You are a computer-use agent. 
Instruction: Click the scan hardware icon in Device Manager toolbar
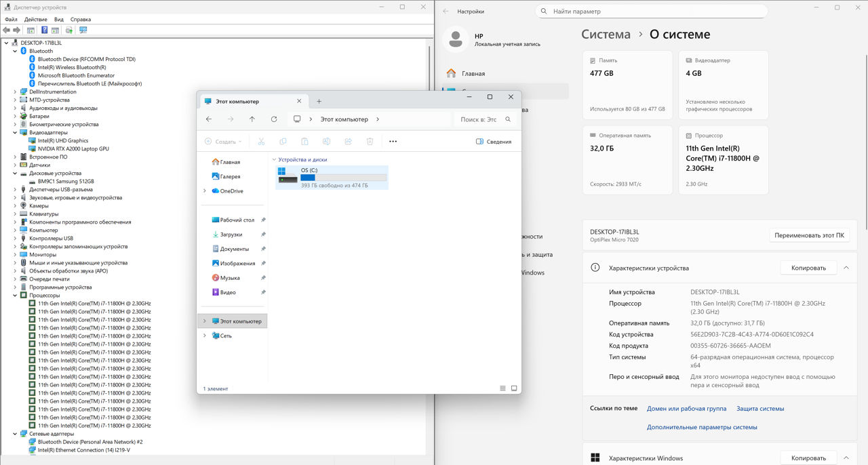83,31
